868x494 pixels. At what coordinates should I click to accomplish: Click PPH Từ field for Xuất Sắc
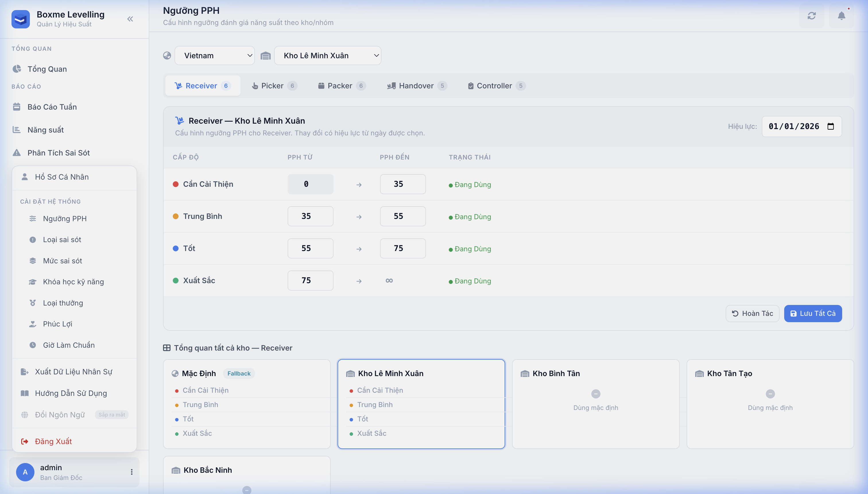coord(310,281)
